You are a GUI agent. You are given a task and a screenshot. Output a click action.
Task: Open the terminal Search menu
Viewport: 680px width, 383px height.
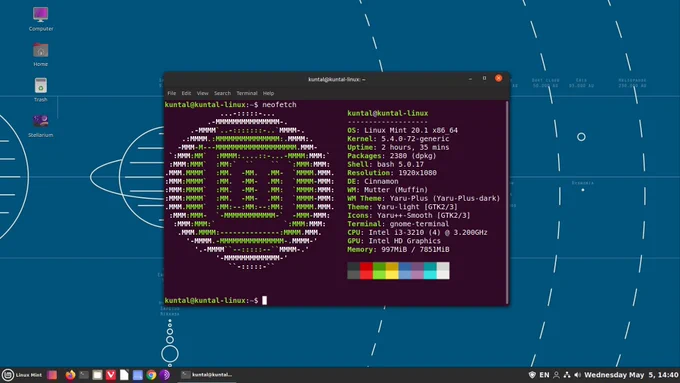[x=222, y=93]
